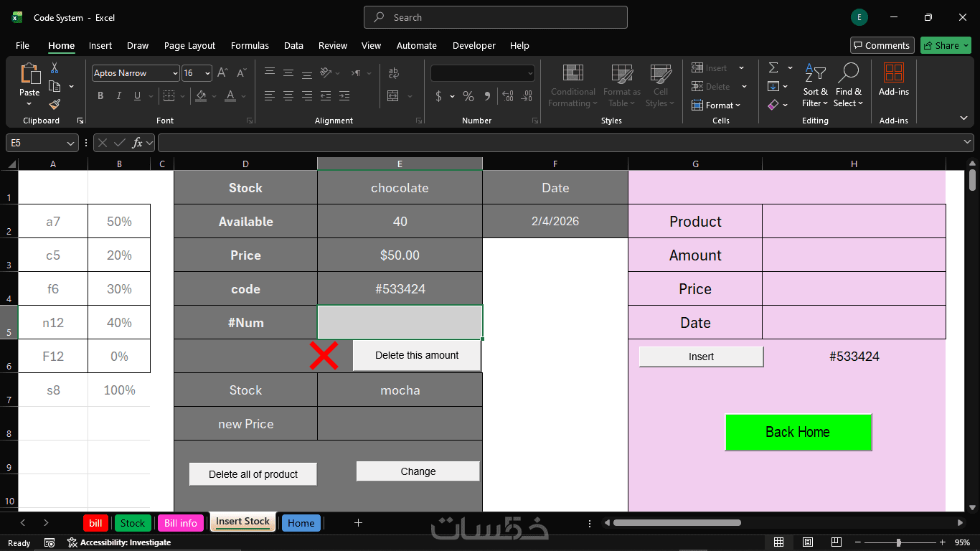The image size is (980, 551).
Task: Open the font size dropdown
Action: [208, 73]
